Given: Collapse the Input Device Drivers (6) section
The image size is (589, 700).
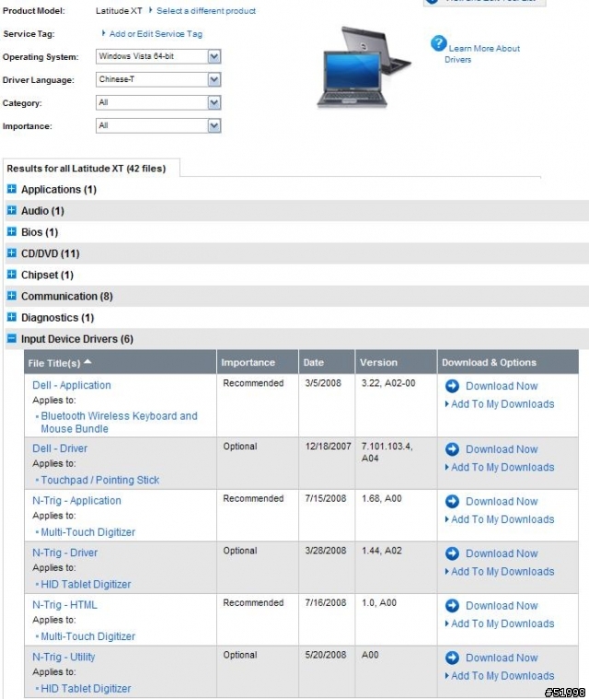Looking at the screenshot, I should [x=12, y=339].
